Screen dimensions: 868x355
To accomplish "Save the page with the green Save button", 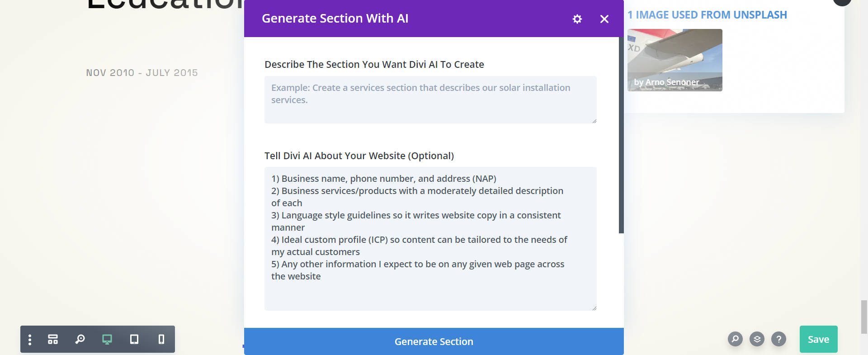I will tap(818, 339).
